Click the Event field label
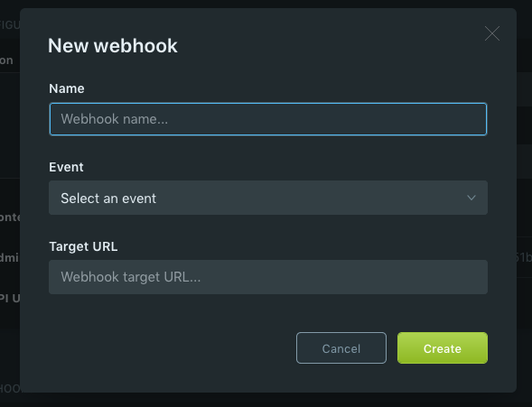The width and height of the screenshot is (532, 407). click(66, 167)
